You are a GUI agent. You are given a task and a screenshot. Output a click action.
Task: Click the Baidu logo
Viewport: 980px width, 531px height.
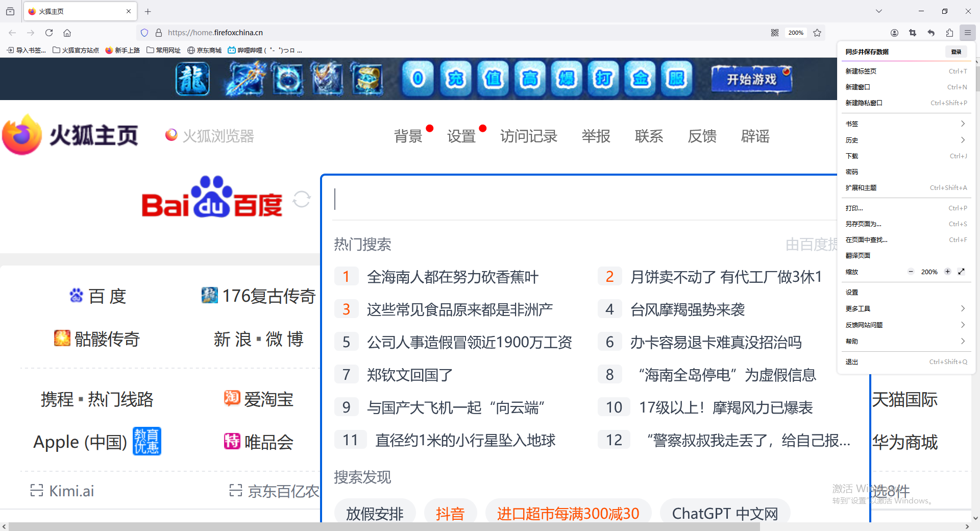[x=212, y=198]
